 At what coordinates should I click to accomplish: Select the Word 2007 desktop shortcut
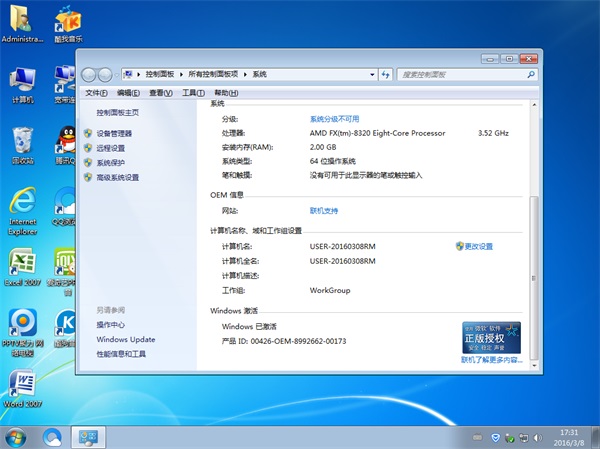tap(22, 388)
